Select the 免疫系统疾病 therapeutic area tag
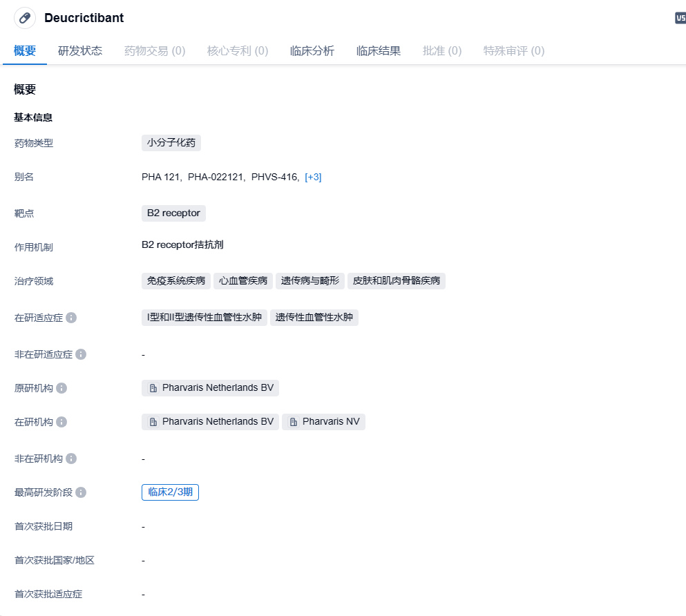This screenshot has height=616, width=686. [x=175, y=281]
